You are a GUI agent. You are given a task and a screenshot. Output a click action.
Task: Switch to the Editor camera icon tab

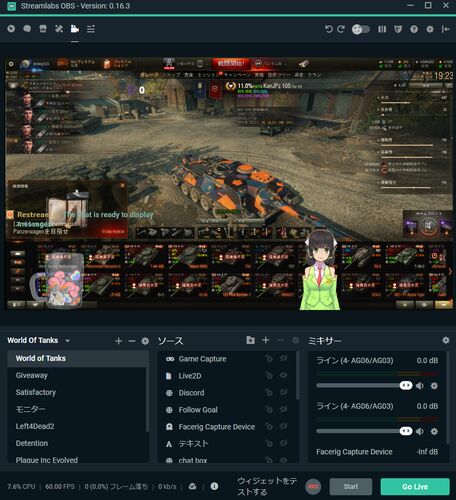click(x=75, y=29)
